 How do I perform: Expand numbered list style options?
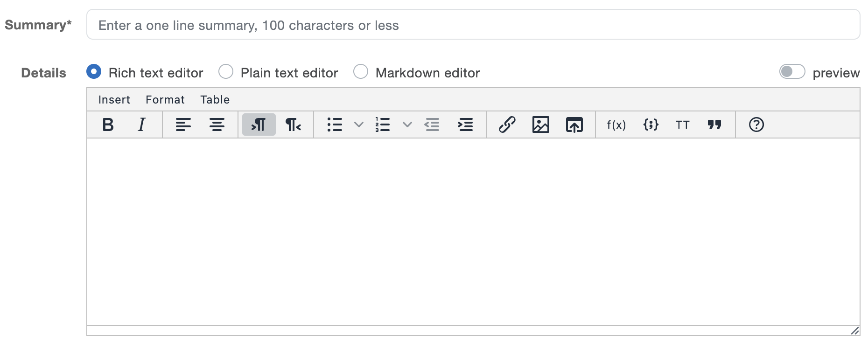407,125
